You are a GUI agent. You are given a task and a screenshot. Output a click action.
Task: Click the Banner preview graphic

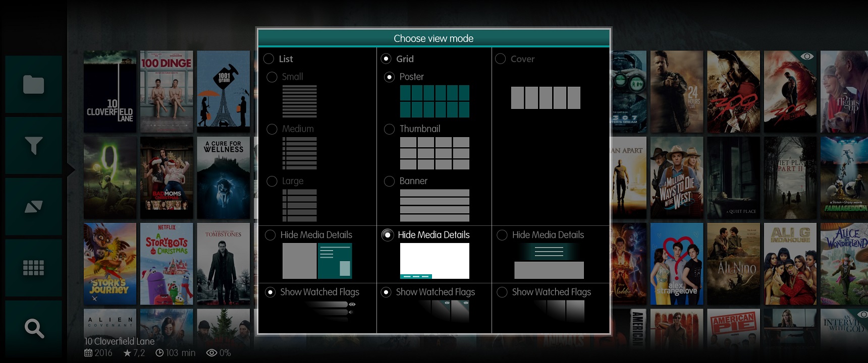435,205
